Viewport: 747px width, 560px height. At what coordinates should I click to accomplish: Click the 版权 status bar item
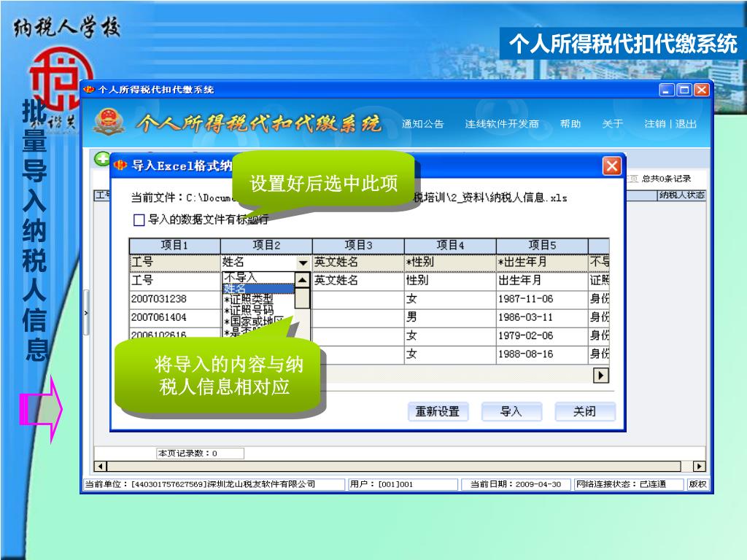tap(697, 484)
